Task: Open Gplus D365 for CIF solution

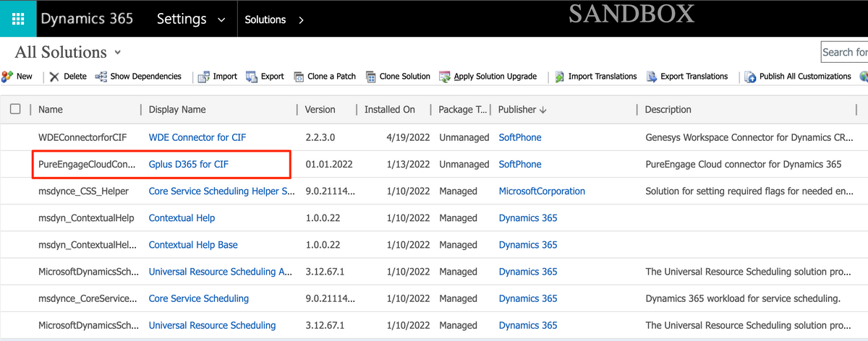Action: (x=189, y=164)
